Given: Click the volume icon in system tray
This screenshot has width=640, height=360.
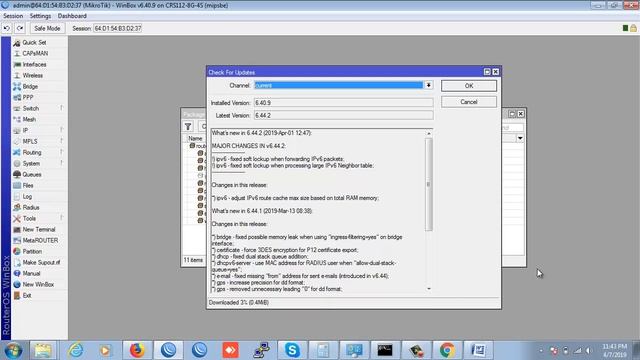Looking at the screenshot, I should point(589,351).
